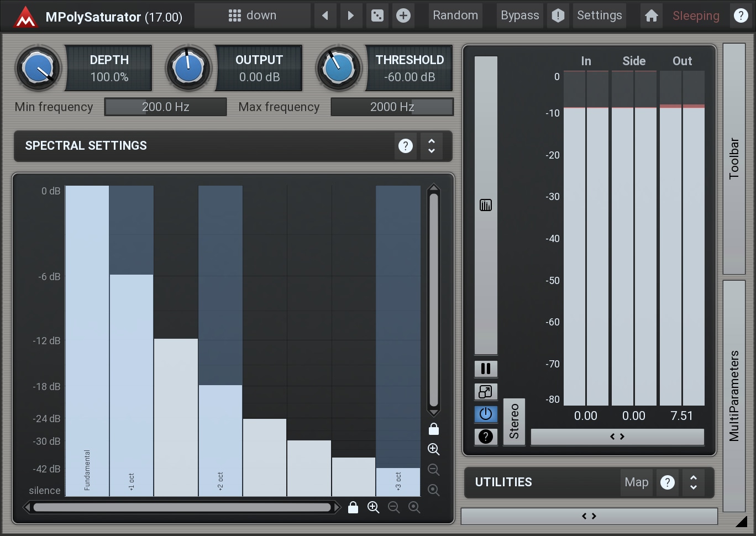Open the Settings button
This screenshot has height=536, width=756.
pos(599,16)
